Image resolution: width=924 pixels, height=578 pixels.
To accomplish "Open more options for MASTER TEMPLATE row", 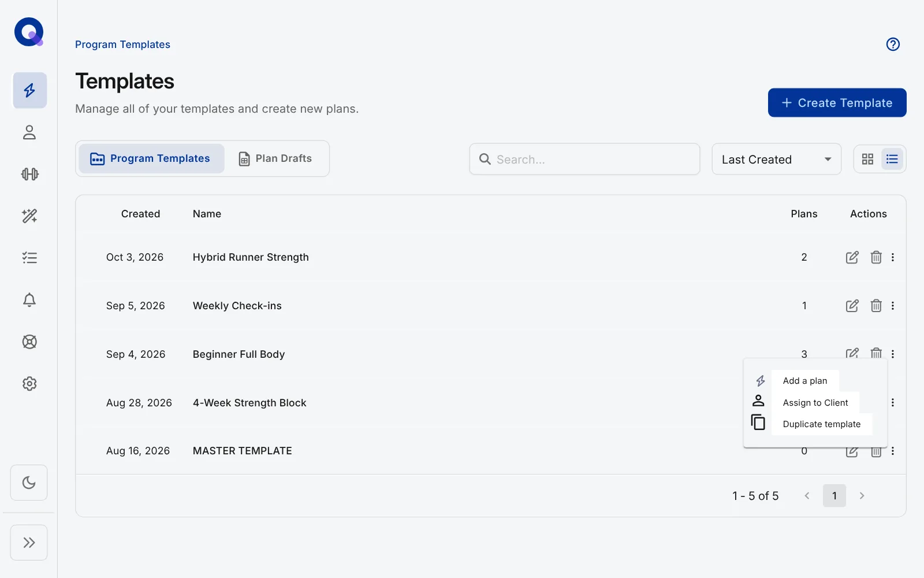I will click(893, 451).
